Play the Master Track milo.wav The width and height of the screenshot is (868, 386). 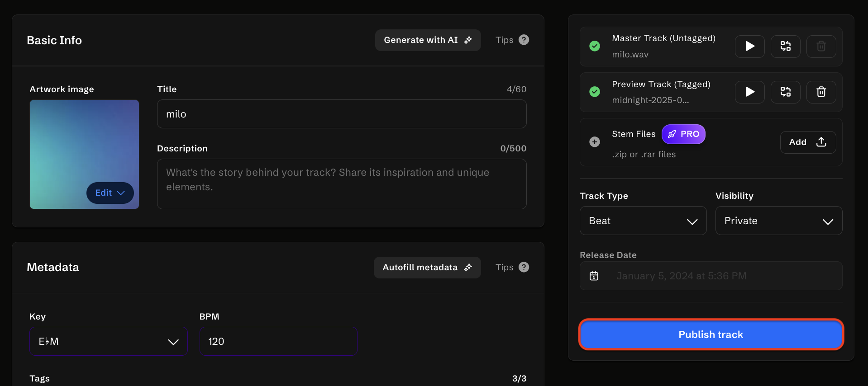click(x=749, y=46)
